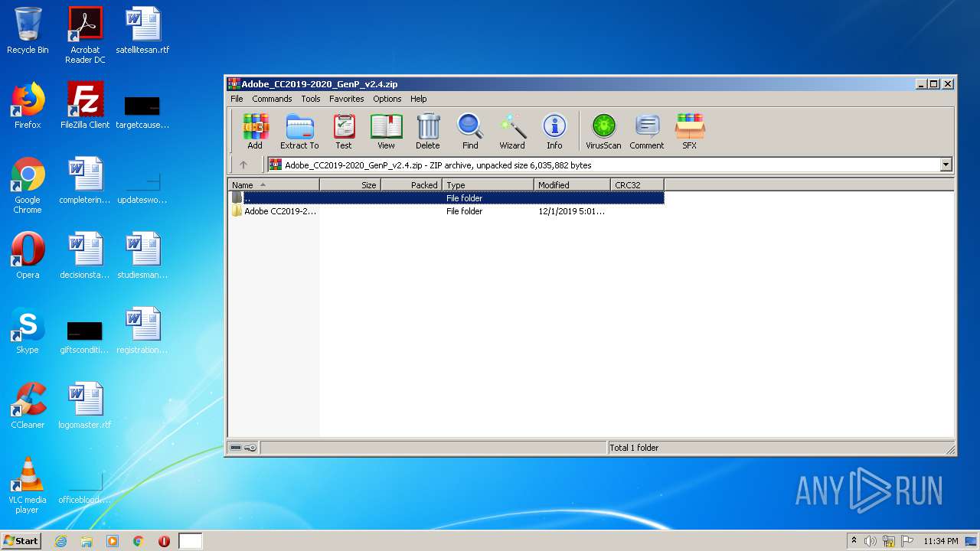Image resolution: width=980 pixels, height=551 pixels.
Task: Open media player taskbar icon
Action: [x=113, y=541]
